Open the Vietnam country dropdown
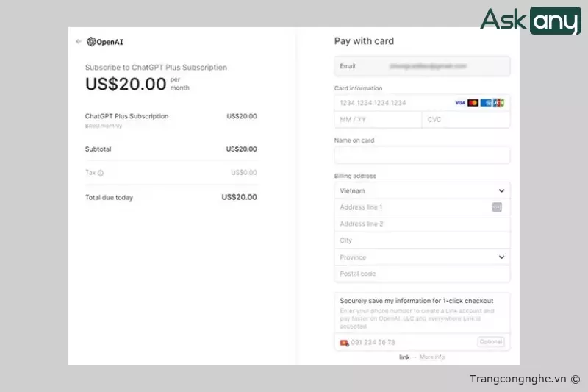Viewport: 588px width, 392px height. pyautogui.click(x=422, y=190)
